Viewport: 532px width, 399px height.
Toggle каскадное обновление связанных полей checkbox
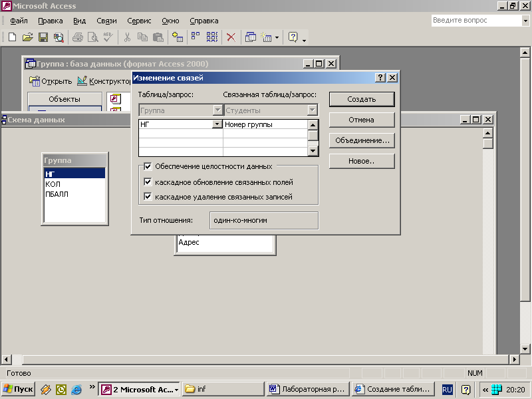148,182
